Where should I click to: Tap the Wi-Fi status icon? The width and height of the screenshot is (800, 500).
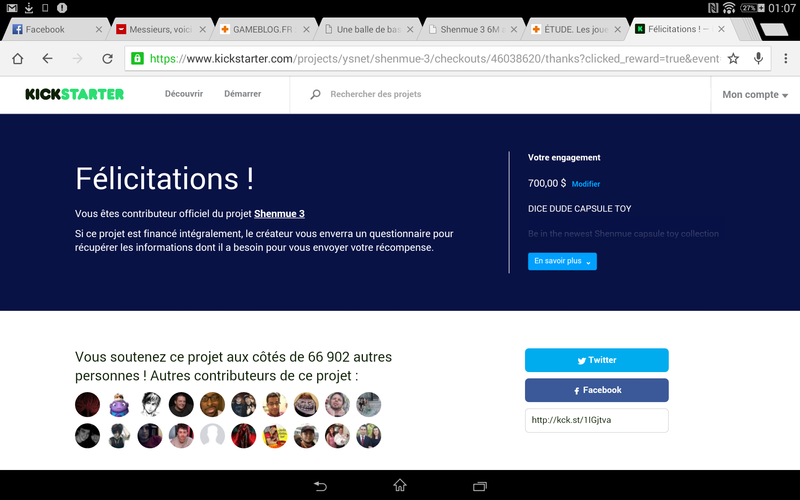729,8
